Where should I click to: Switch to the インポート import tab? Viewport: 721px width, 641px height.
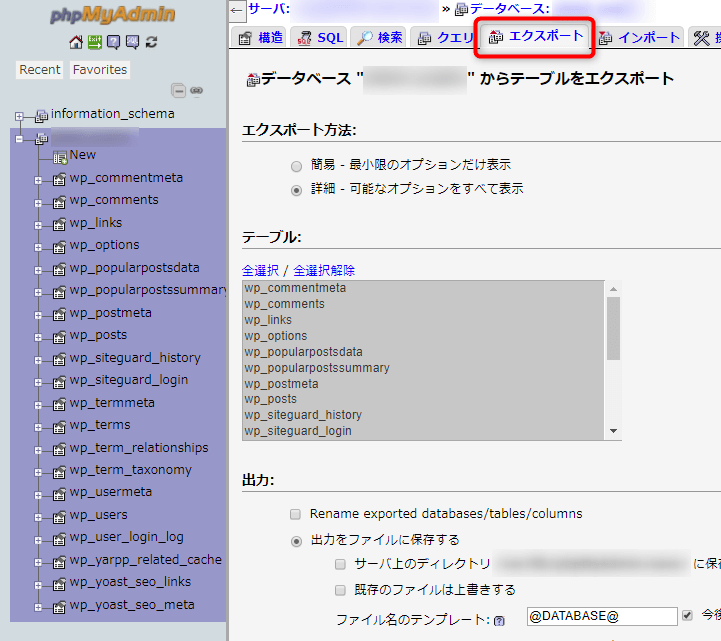coord(640,37)
